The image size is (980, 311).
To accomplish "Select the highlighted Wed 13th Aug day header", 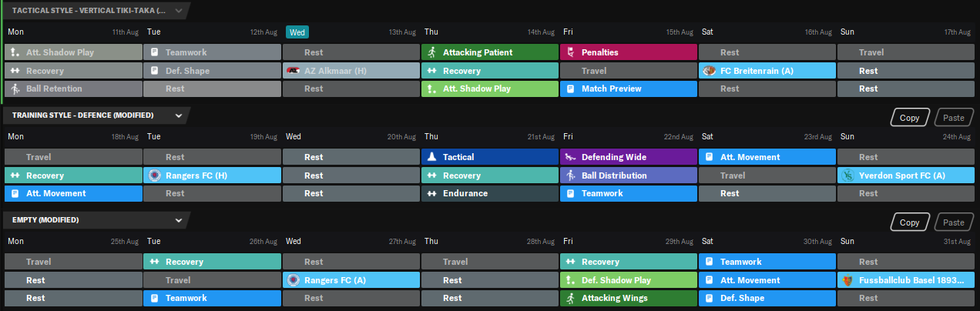I will click(x=297, y=32).
